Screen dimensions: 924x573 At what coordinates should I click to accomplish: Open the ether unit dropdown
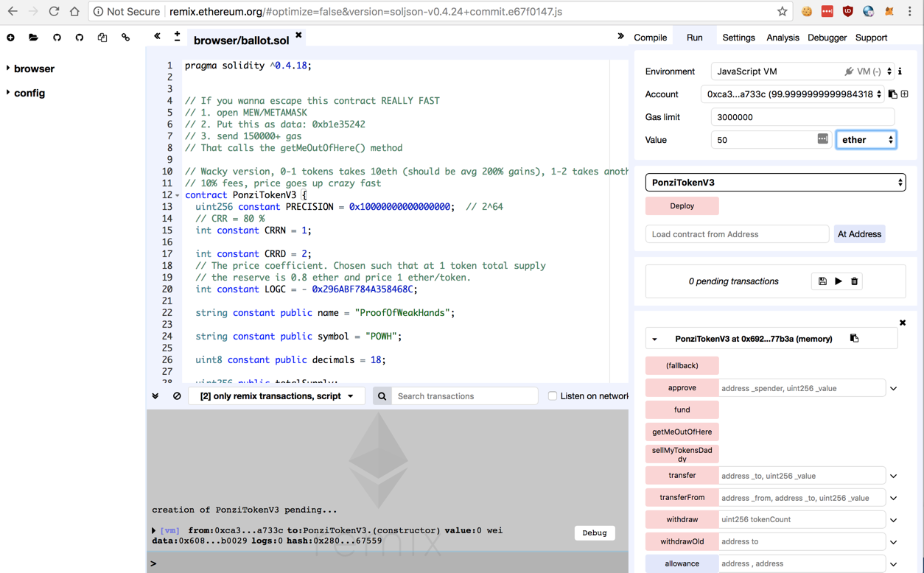pyautogui.click(x=866, y=140)
